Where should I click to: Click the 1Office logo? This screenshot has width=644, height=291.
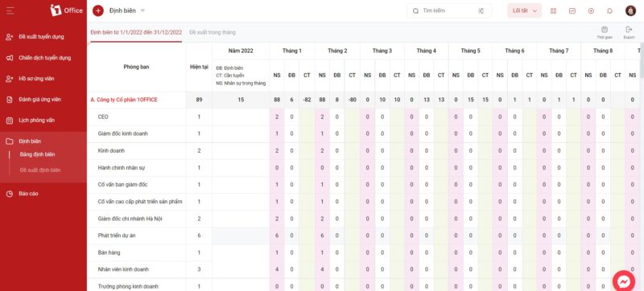point(66,10)
